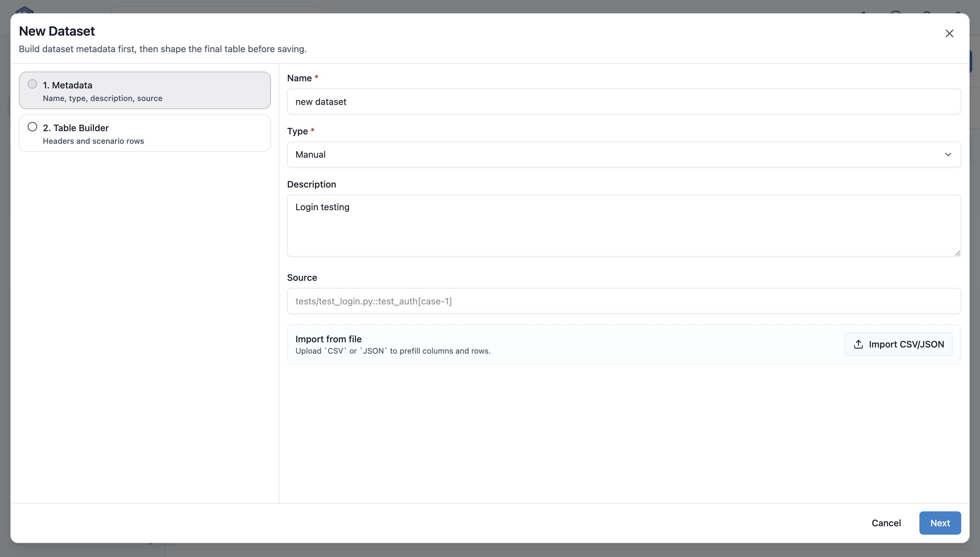Click 'Name, type, description, source' subtitle
This screenshot has width=980, height=557.
[x=103, y=98]
